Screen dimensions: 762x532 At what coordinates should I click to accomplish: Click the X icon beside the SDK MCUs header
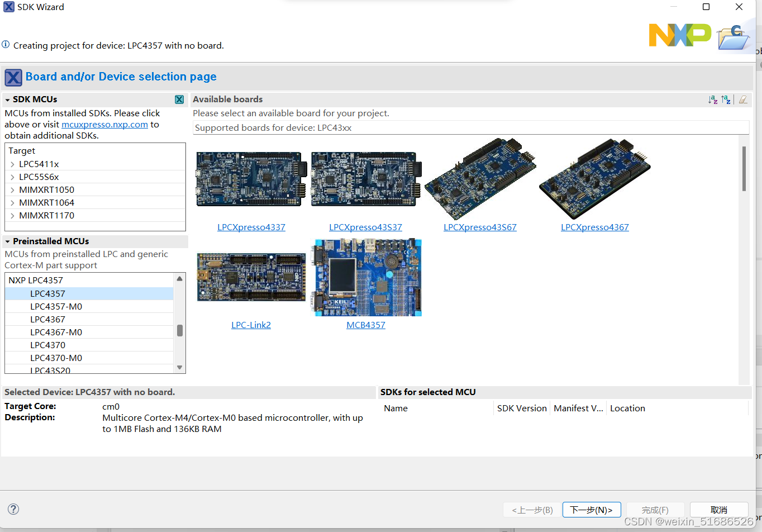coord(179,99)
